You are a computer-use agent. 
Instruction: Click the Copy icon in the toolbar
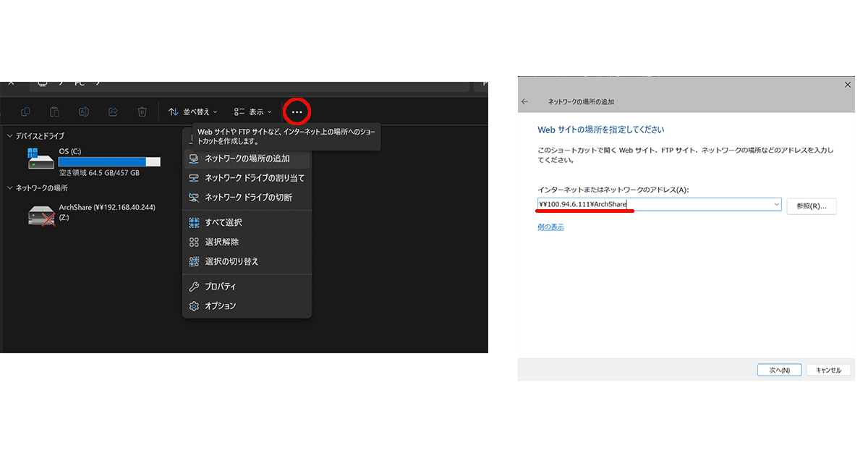click(x=25, y=111)
